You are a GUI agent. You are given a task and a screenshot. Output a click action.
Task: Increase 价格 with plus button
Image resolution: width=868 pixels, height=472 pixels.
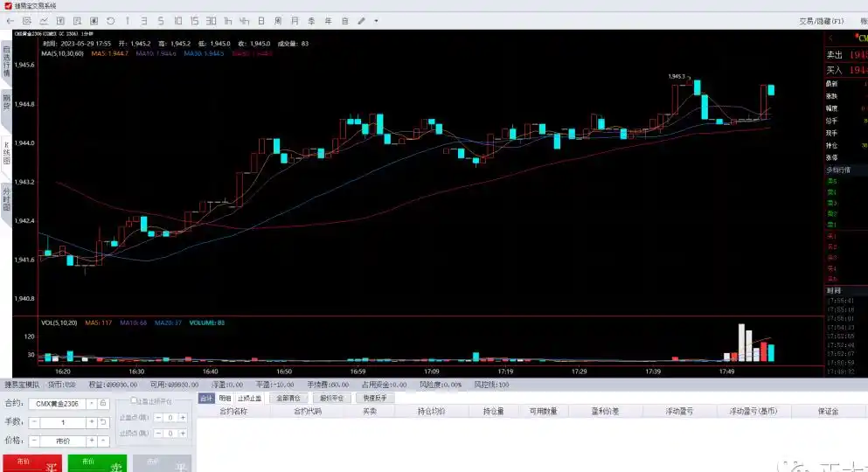tap(91, 441)
